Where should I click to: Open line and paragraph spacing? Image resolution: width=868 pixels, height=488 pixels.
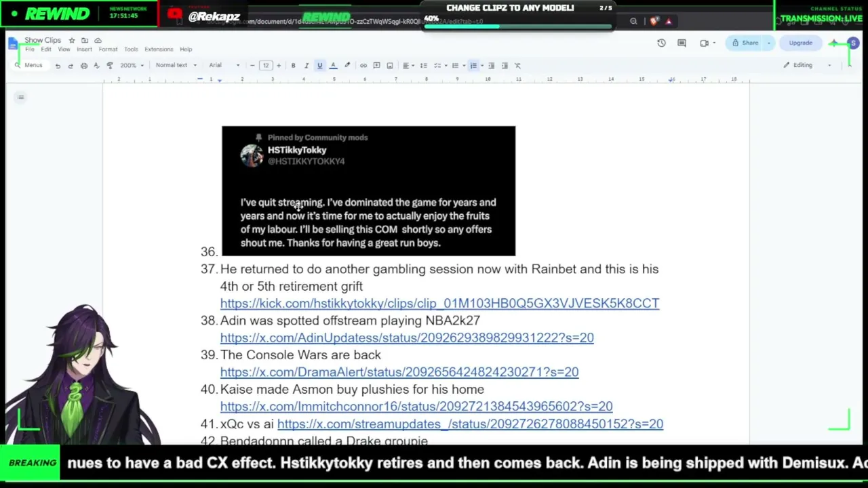click(x=424, y=66)
